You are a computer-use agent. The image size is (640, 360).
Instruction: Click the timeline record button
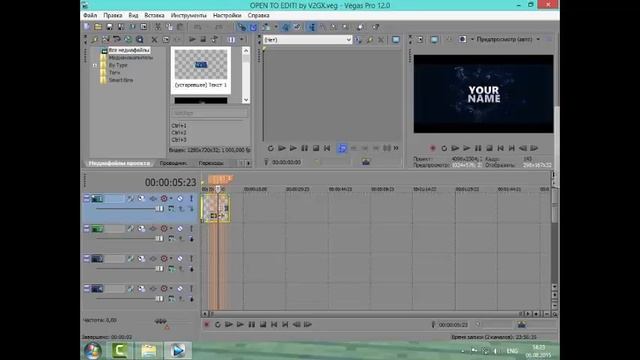(207, 324)
